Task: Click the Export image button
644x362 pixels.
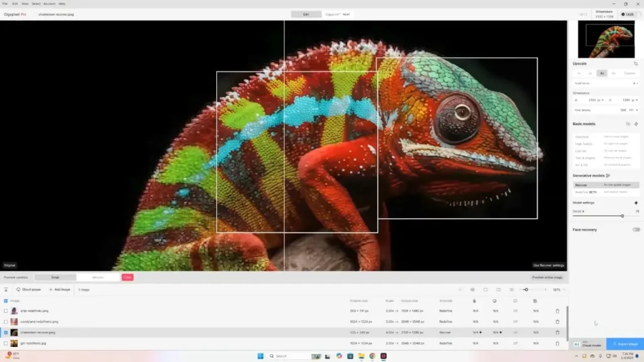Action: (x=625, y=344)
